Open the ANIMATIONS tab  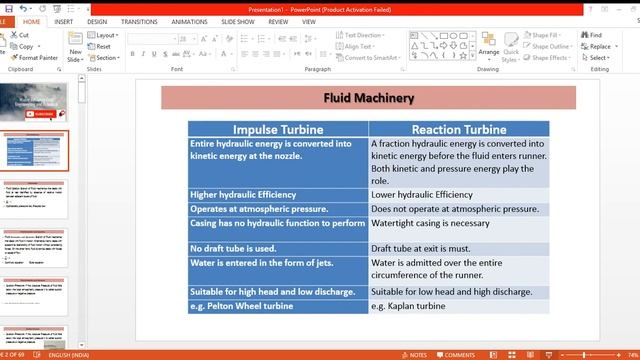(189, 22)
